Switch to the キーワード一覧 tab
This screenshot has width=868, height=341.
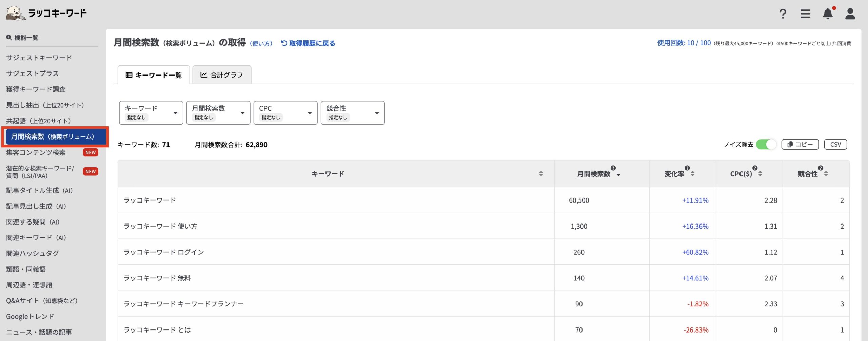(x=154, y=75)
